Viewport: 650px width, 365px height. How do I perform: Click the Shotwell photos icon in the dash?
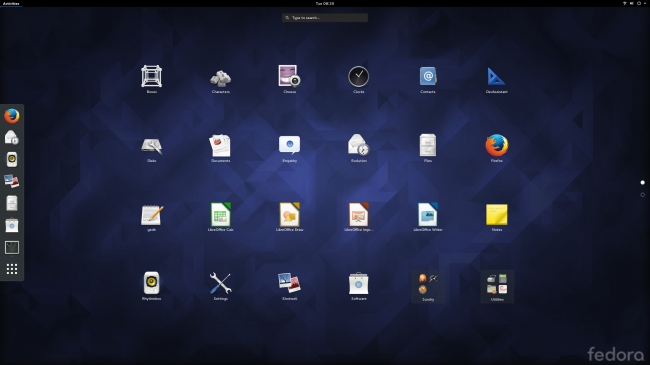coord(12,181)
